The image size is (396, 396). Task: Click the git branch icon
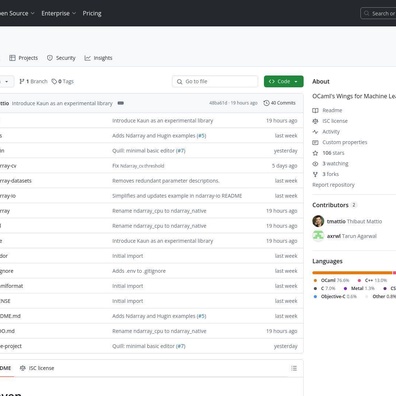(22, 81)
